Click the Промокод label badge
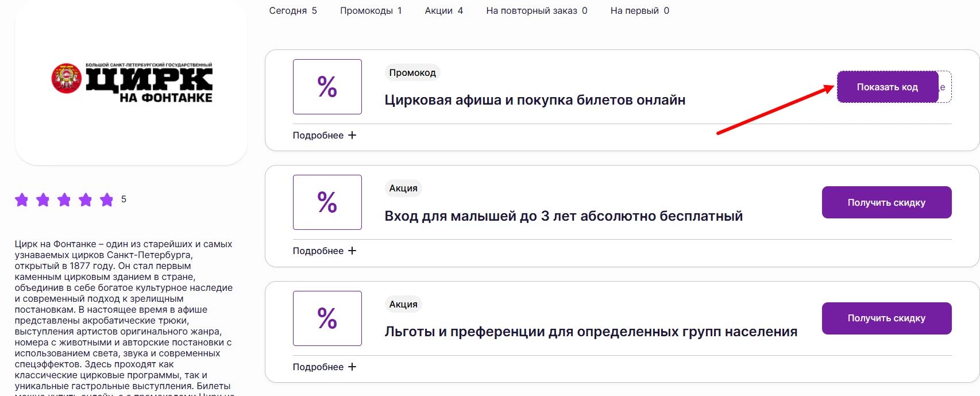980x396 pixels. pos(412,72)
